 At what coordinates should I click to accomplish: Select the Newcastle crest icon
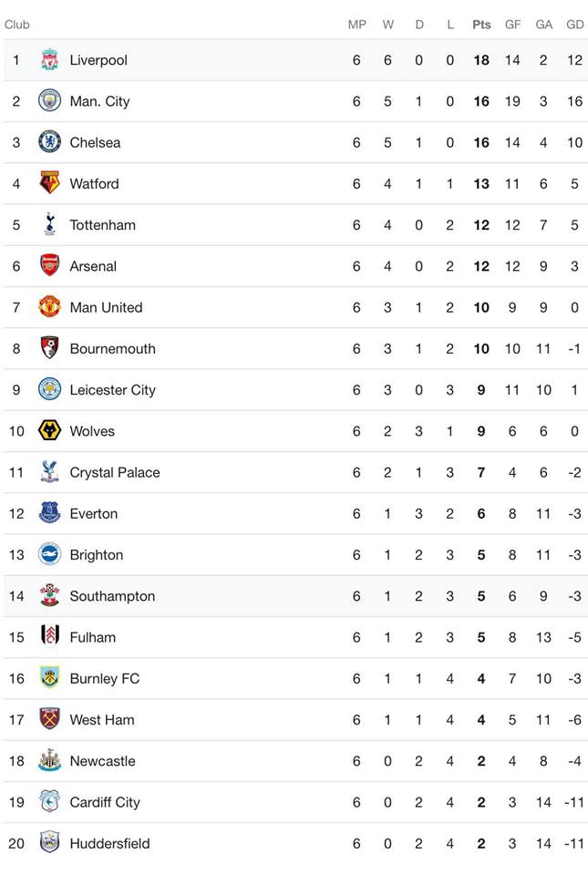pyautogui.click(x=49, y=760)
